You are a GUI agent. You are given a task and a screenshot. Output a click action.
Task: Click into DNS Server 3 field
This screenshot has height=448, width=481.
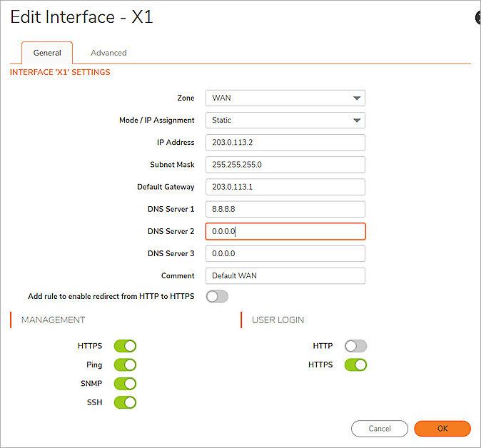click(285, 253)
